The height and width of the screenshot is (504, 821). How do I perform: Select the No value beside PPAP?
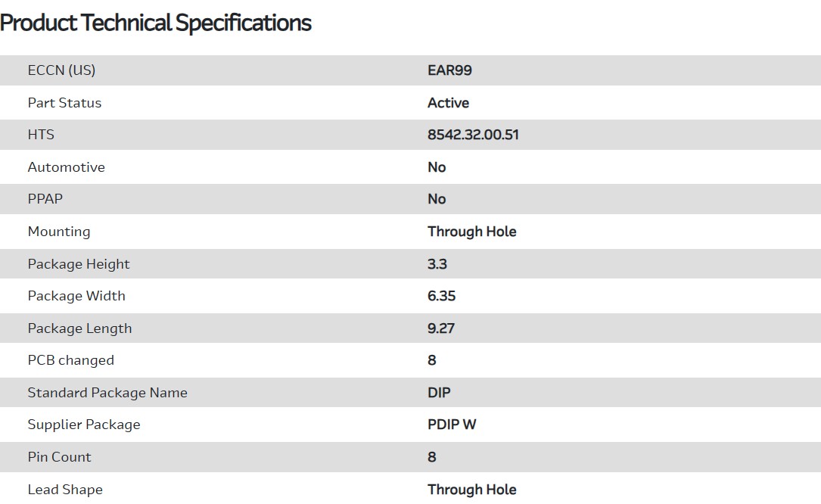tap(437, 199)
